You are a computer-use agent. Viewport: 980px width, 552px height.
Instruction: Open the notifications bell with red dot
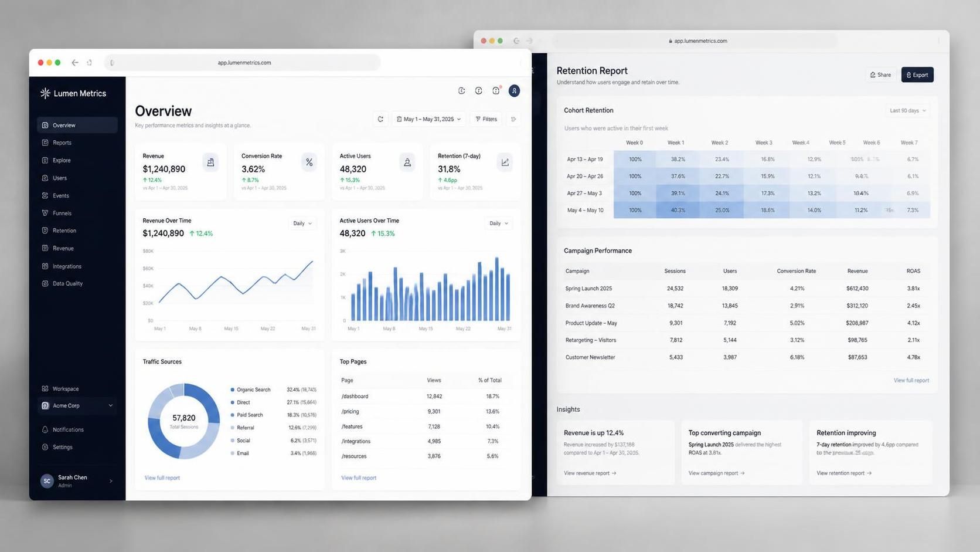[496, 90]
